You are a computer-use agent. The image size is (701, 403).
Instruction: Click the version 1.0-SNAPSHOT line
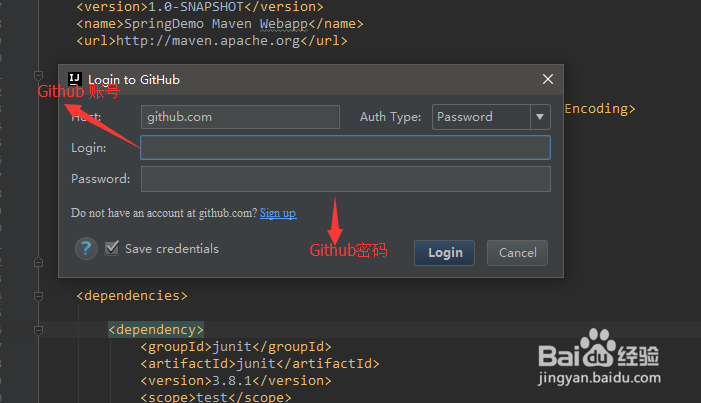pos(200,7)
